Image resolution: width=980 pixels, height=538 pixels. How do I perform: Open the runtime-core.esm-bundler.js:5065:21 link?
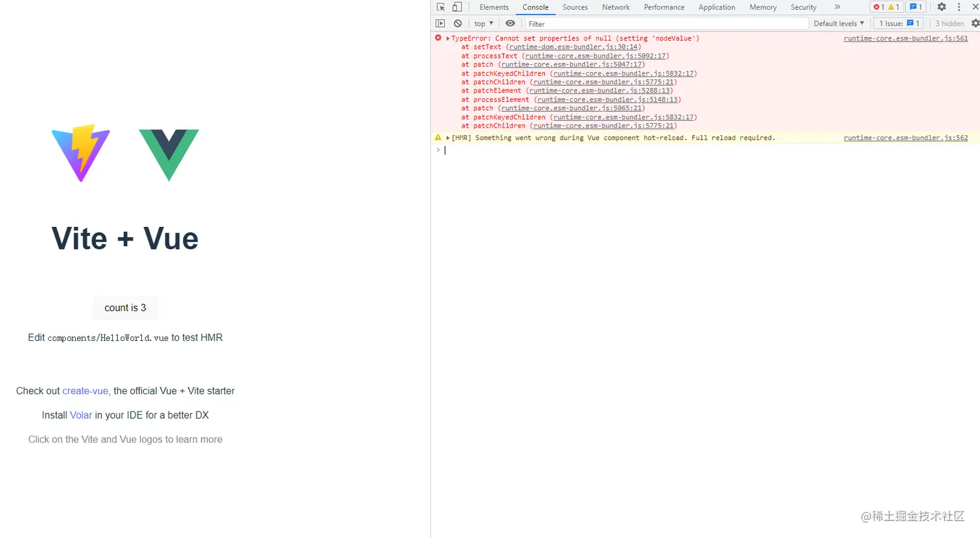coord(571,108)
